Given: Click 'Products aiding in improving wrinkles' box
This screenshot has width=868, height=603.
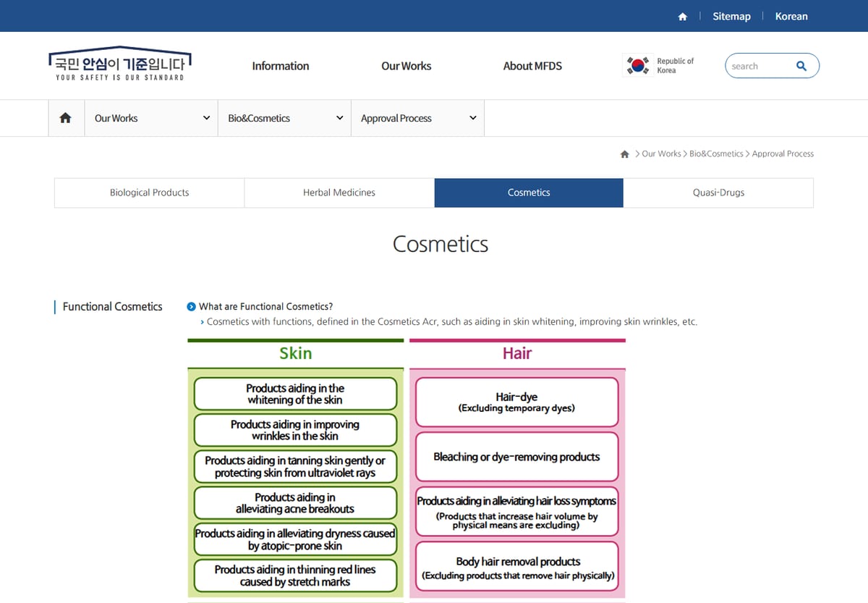Looking at the screenshot, I should pos(295,430).
